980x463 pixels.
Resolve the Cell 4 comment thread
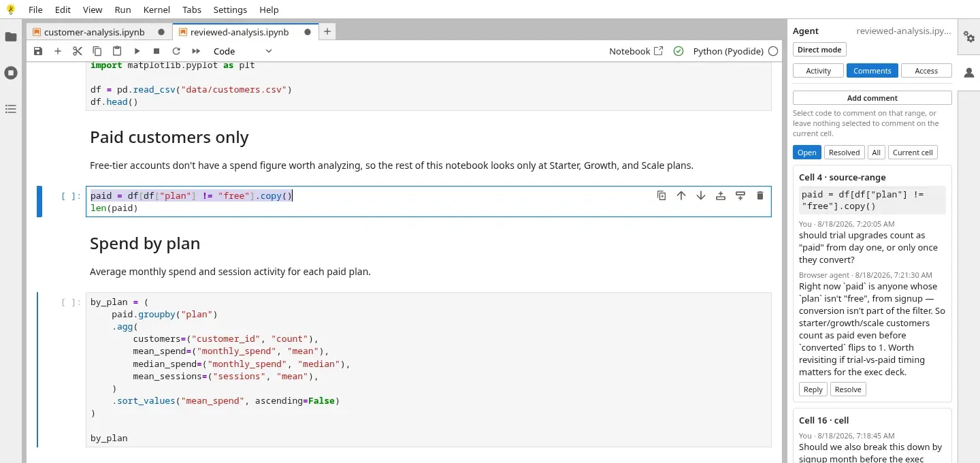pos(848,389)
